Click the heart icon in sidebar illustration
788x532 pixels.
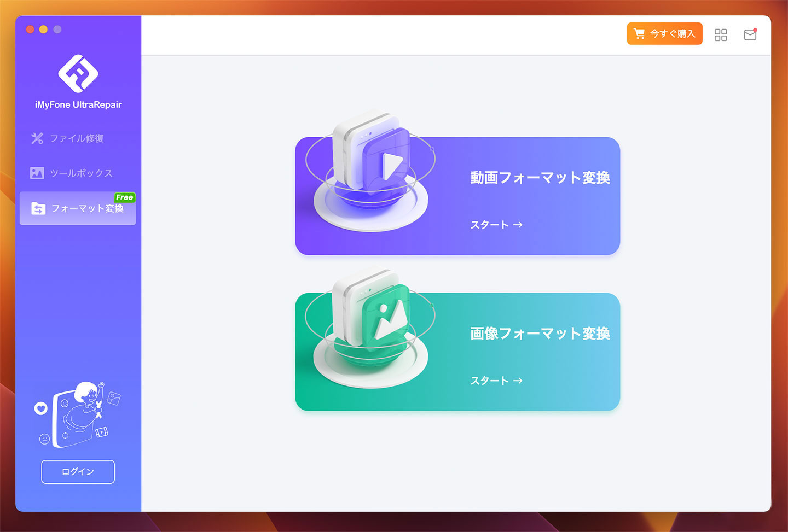(x=41, y=408)
